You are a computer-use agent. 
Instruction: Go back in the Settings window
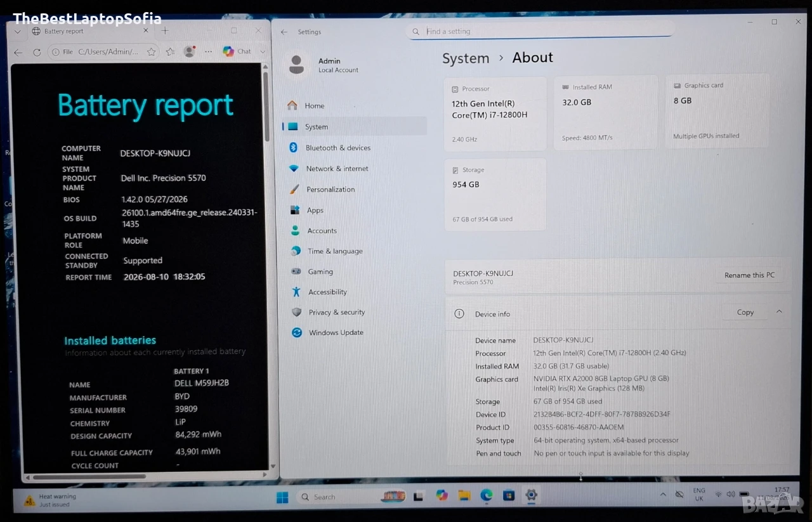pyautogui.click(x=284, y=32)
